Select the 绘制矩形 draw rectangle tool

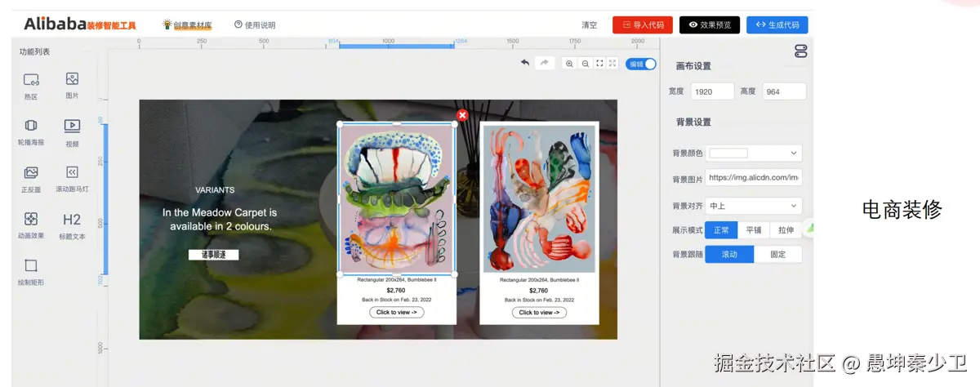click(x=31, y=271)
